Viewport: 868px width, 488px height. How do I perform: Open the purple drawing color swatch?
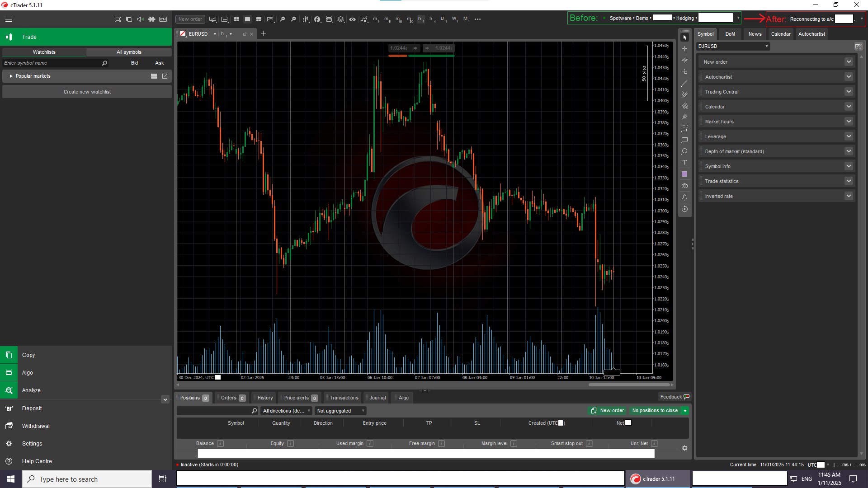684,174
